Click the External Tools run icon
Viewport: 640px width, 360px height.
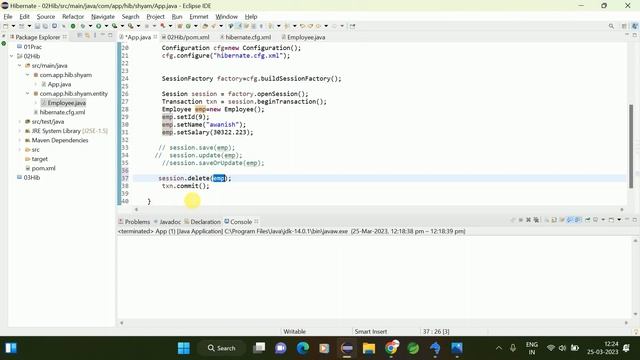click(x=130, y=26)
